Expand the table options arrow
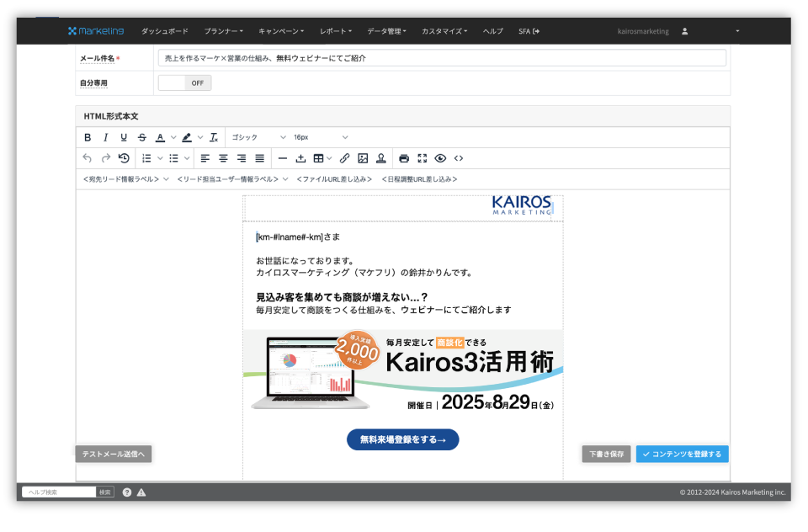The image size is (808, 532). (329, 158)
